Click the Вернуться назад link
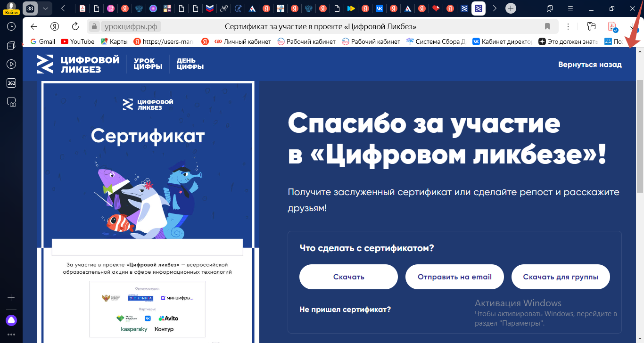The height and width of the screenshot is (343, 644). click(x=590, y=65)
